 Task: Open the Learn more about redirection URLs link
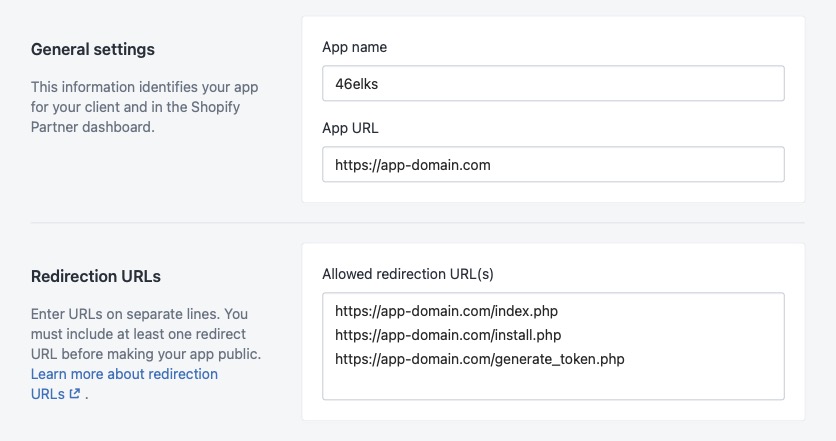[x=124, y=374]
